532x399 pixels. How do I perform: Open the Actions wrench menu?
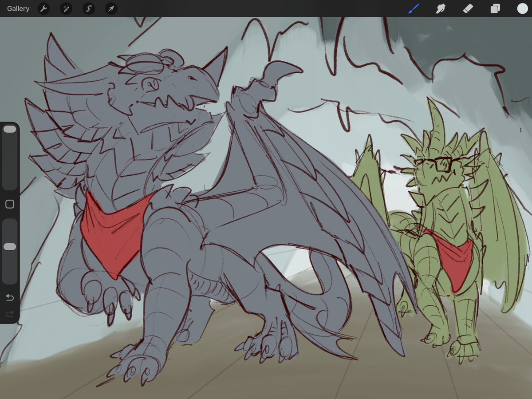43,8
